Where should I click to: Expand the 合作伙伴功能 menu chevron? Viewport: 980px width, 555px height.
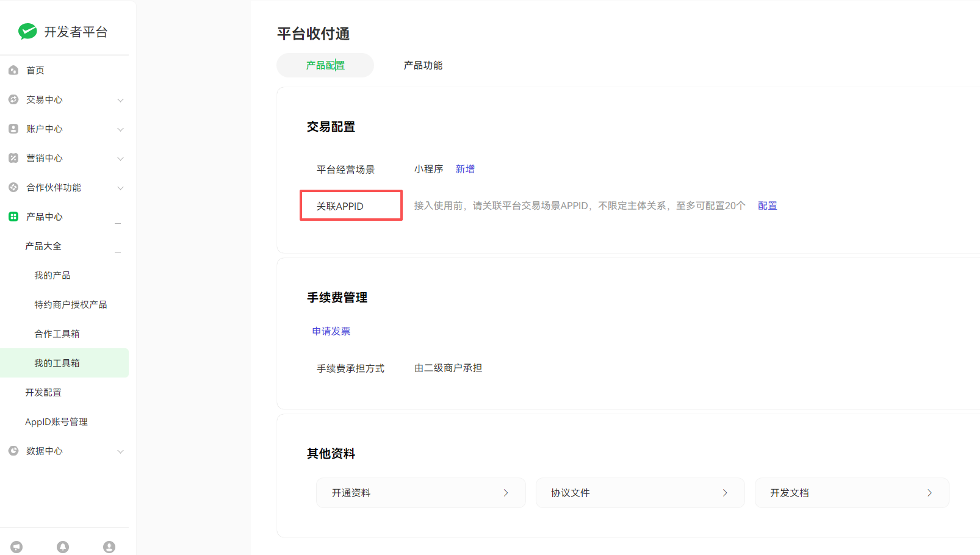pos(120,188)
